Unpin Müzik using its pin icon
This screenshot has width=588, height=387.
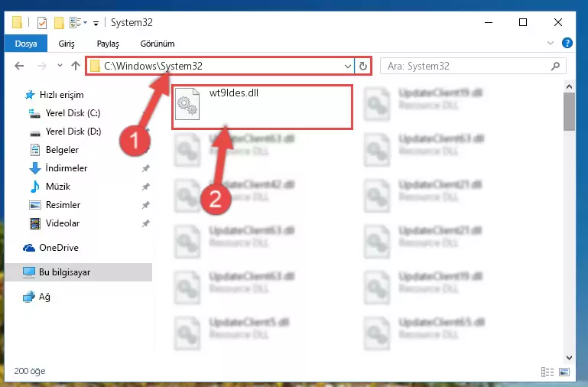145,187
